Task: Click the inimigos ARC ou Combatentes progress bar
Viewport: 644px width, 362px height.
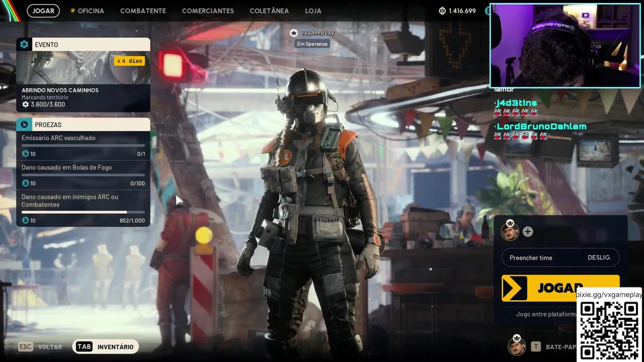Action: click(83, 212)
